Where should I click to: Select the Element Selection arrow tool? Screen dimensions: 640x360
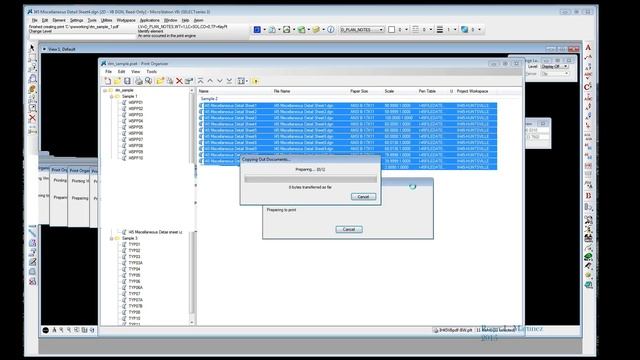(32, 48)
